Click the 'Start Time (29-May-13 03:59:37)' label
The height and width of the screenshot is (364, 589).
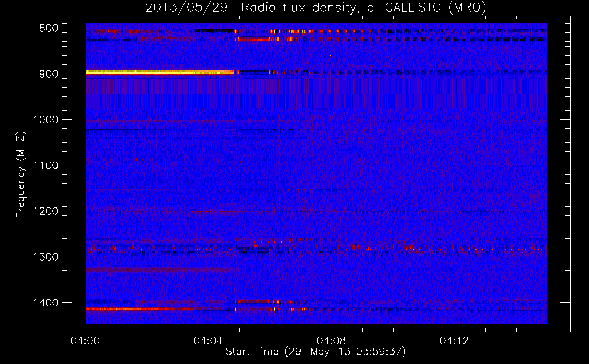point(315,352)
